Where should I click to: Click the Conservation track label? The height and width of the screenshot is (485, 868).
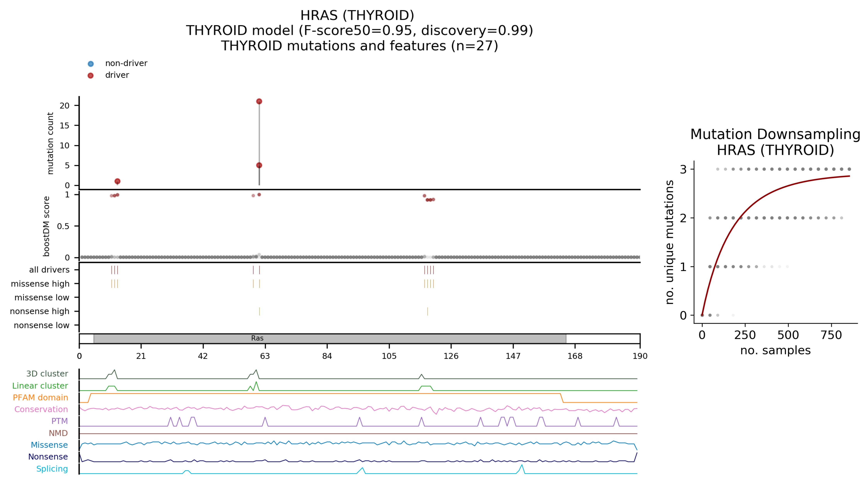tap(41, 409)
